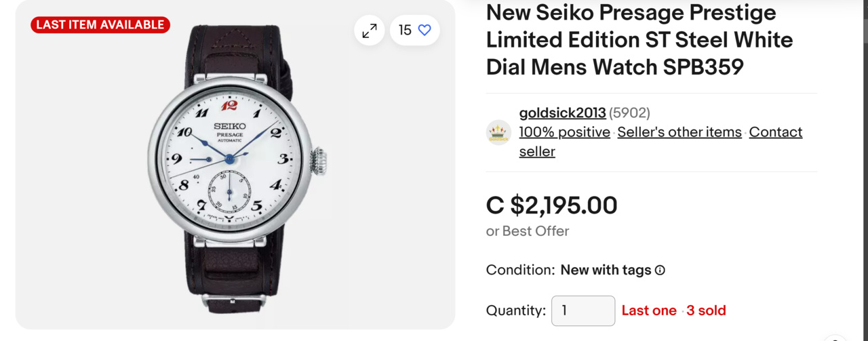The height and width of the screenshot is (341, 868).
Task: Click the seller feedback score (5902)
Action: click(x=629, y=113)
